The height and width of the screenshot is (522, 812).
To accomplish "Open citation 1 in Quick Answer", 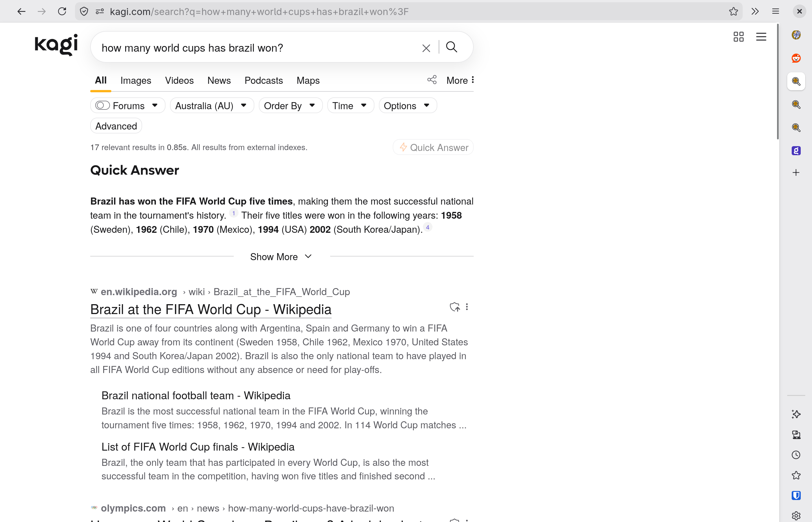I will [x=234, y=213].
